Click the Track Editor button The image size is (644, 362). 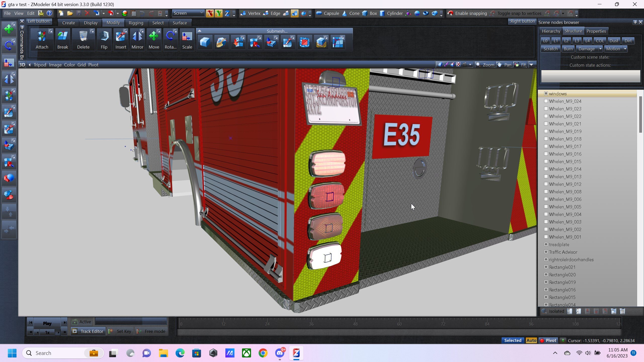[x=88, y=331]
